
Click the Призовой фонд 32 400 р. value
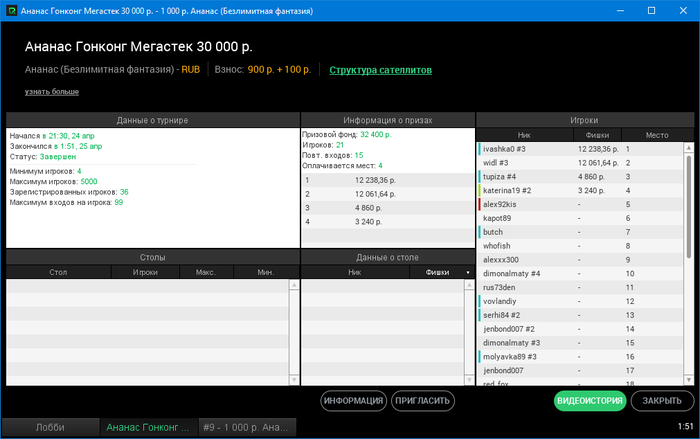[x=375, y=134]
